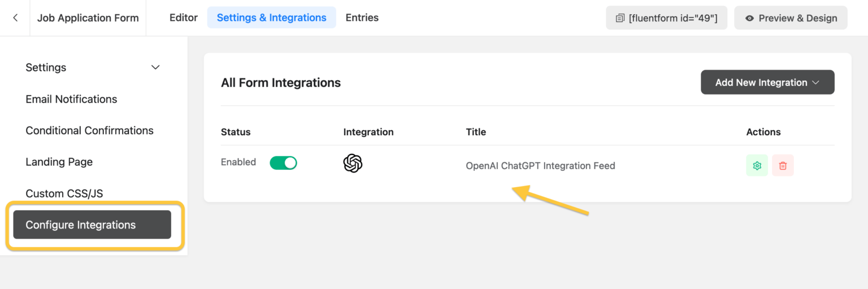Switch to the Entries tab

(362, 18)
